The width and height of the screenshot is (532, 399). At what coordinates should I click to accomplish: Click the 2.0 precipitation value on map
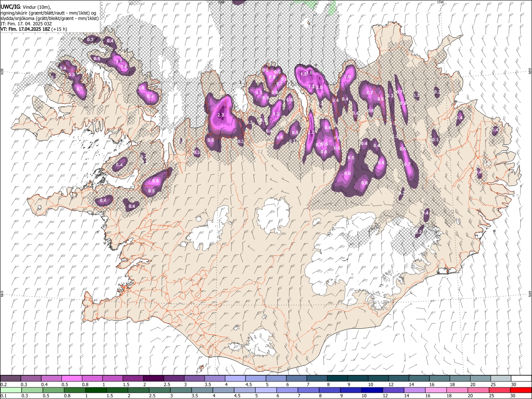point(319,88)
